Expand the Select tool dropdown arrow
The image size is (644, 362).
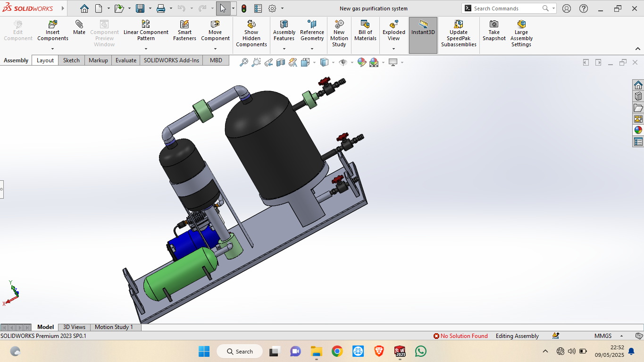coord(233,8)
